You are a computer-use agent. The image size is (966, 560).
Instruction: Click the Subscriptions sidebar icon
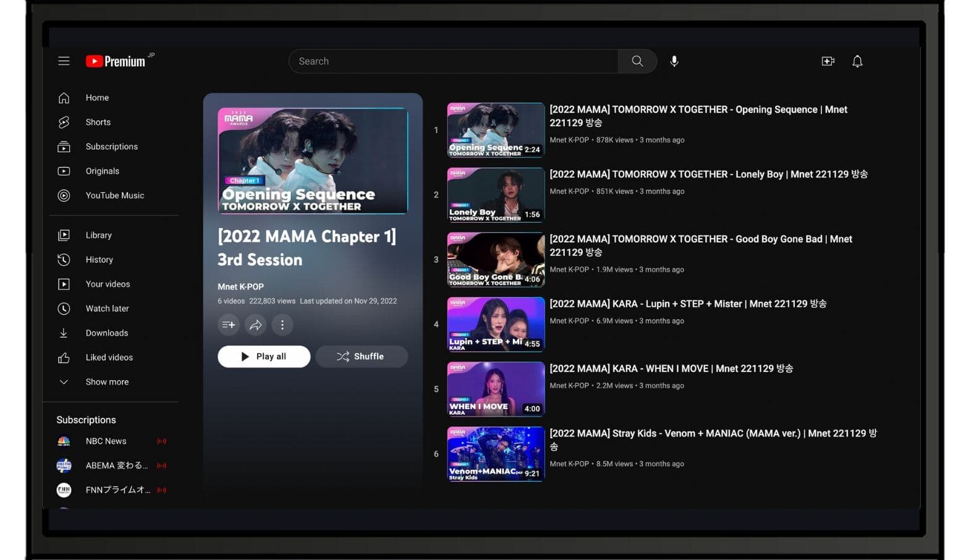pos(64,146)
